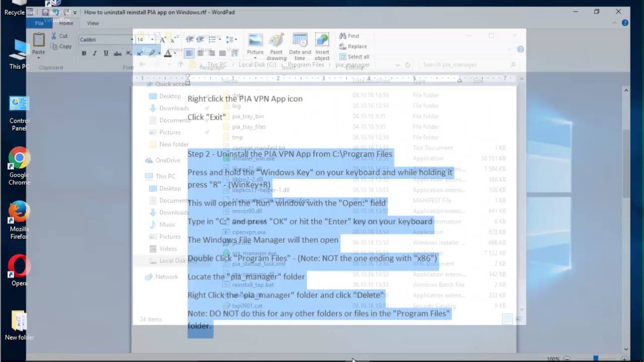Click the Picture insert icon
Viewport: 644px width, 362px height.
[x=255, y=40]
